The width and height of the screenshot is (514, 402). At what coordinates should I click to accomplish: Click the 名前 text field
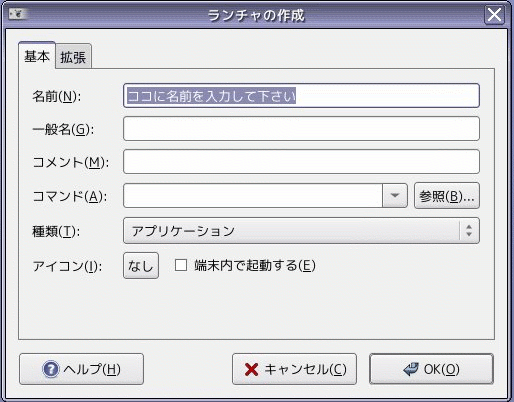coord(301,96)
